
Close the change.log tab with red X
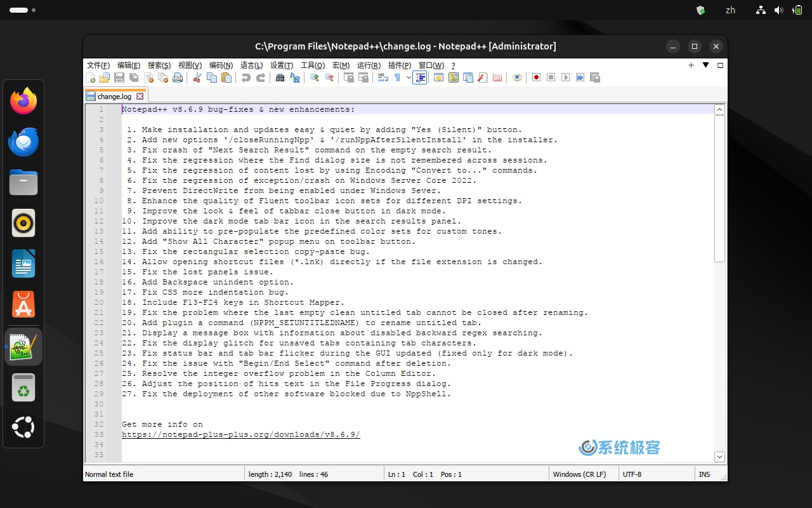click(x=140, y=97)
